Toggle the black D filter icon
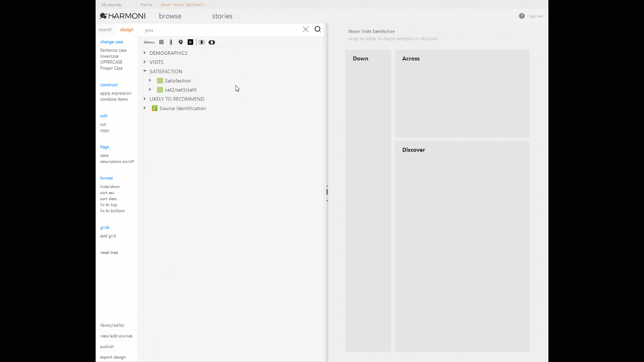 pyautogui.click(x=190, y=42)
